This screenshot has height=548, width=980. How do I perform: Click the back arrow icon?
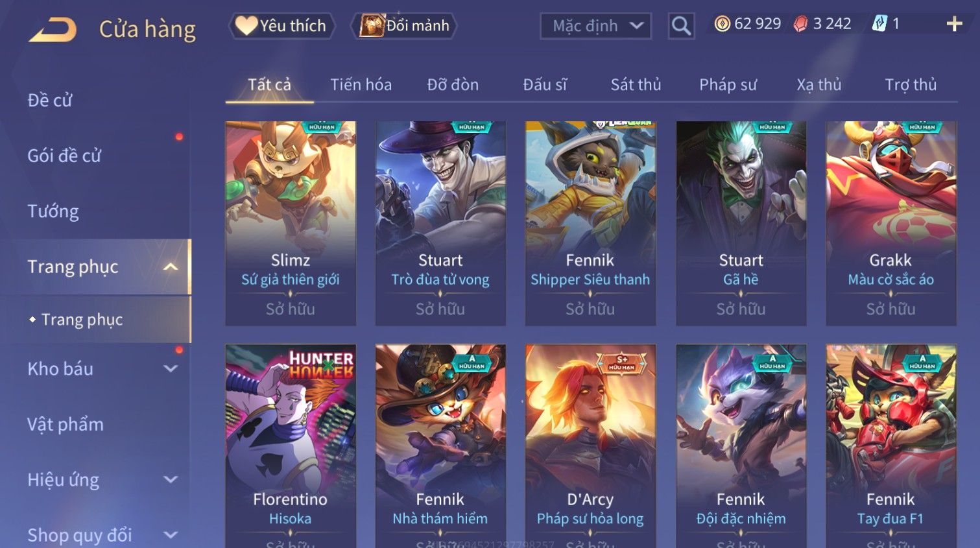(x=53, y=30)
